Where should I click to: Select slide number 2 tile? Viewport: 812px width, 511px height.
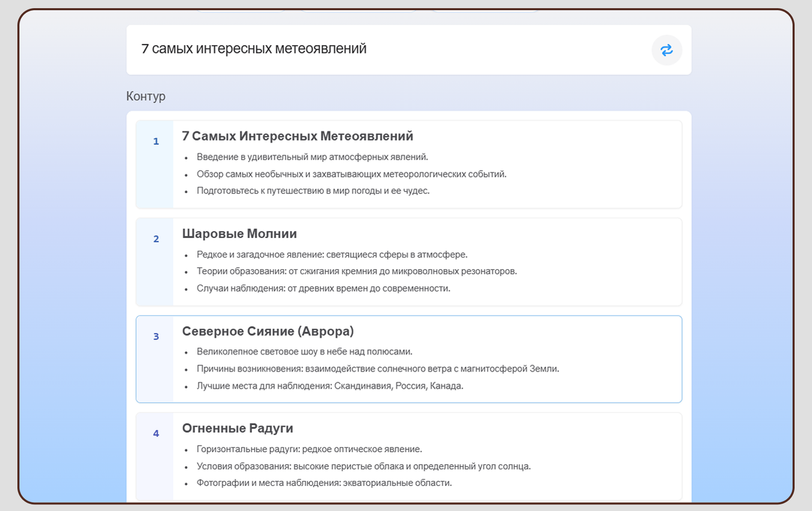point(156,239)
